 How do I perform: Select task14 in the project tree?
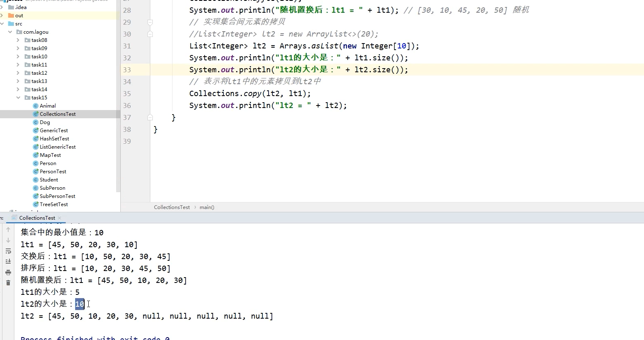(x=39, y=90)
